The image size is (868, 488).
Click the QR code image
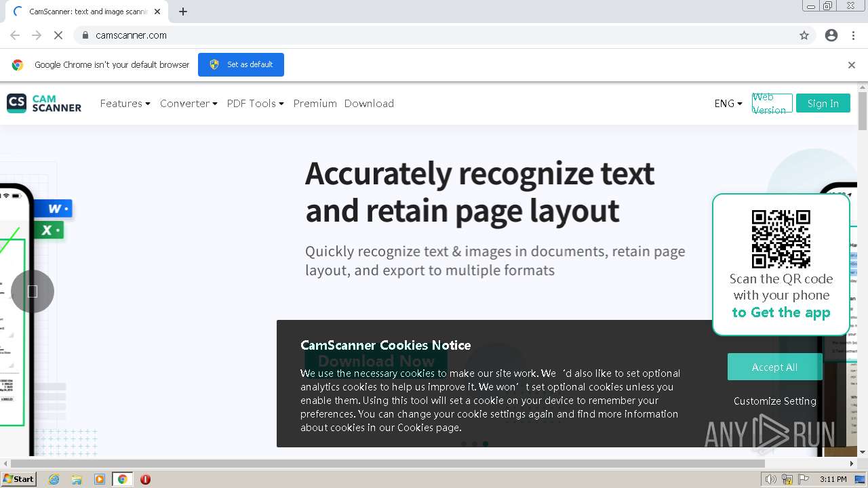[781, 239]
